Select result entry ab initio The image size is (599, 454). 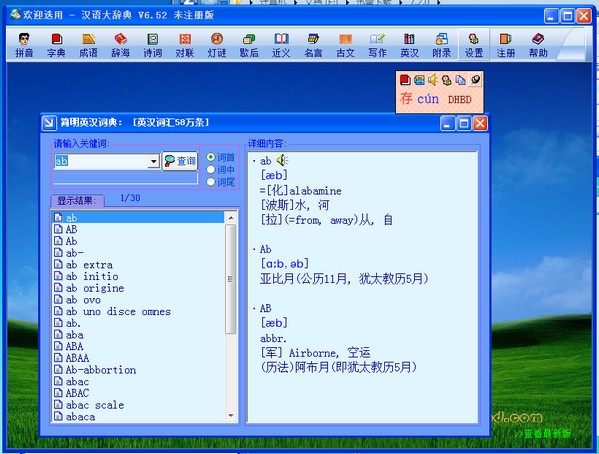(92, 276)
